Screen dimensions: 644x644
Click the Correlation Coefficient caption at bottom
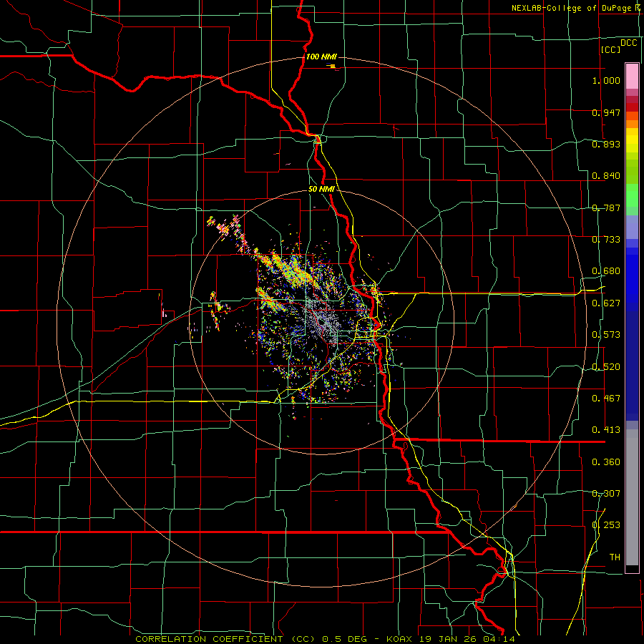coord(325,639)
